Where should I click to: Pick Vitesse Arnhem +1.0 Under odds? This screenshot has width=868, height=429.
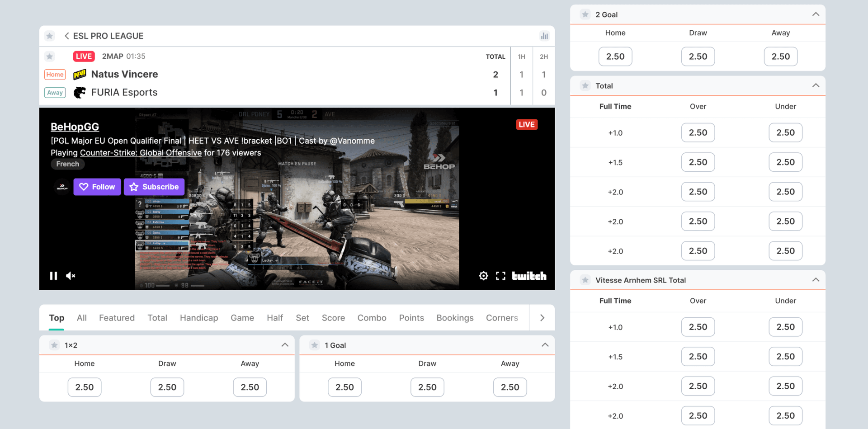[x=786, y=327]
